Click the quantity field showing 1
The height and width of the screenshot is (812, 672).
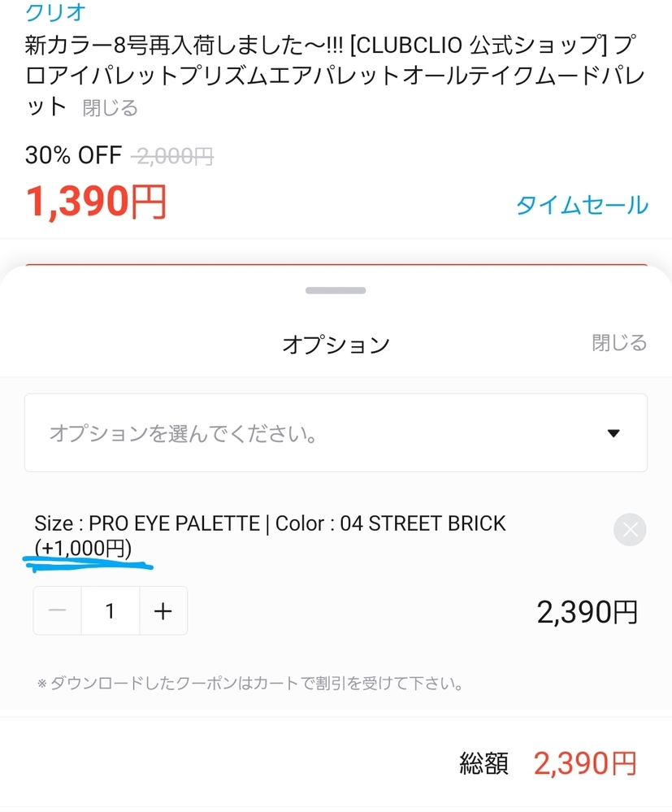click(111, 610)
